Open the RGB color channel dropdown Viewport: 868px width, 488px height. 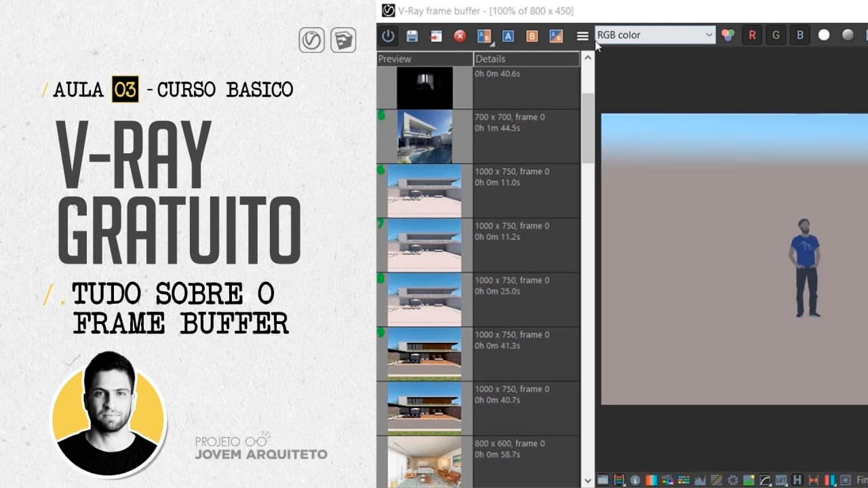[655, 35]
